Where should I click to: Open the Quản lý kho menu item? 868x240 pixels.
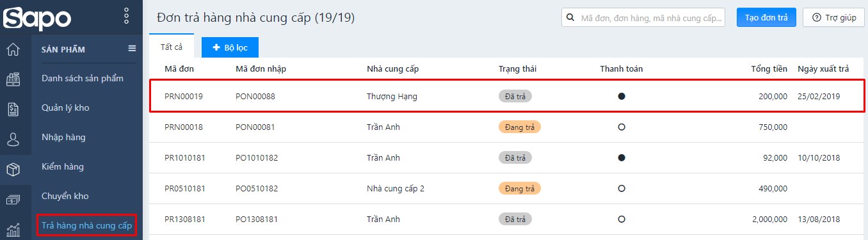click(x=65, y=108)
